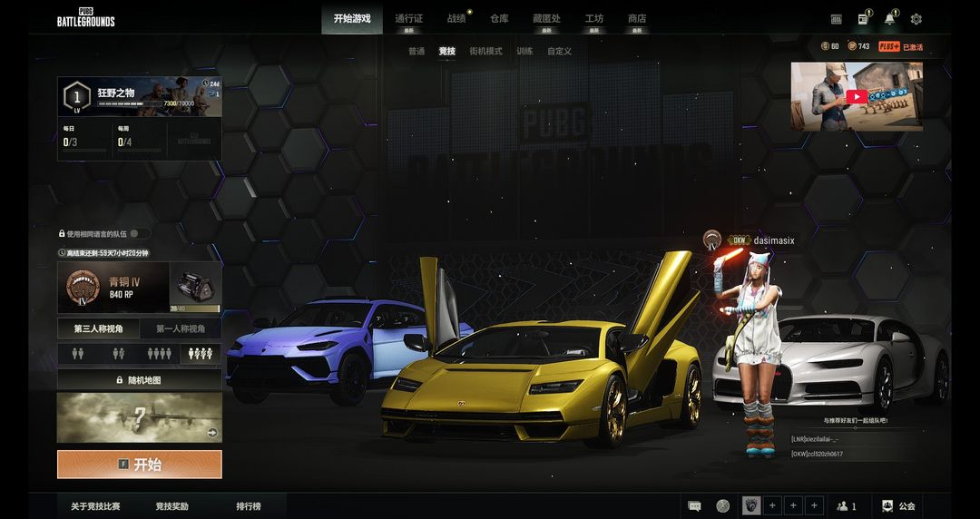
Task: Toggle 使用相同语言的队伍 switch
Action: point(141,233)
